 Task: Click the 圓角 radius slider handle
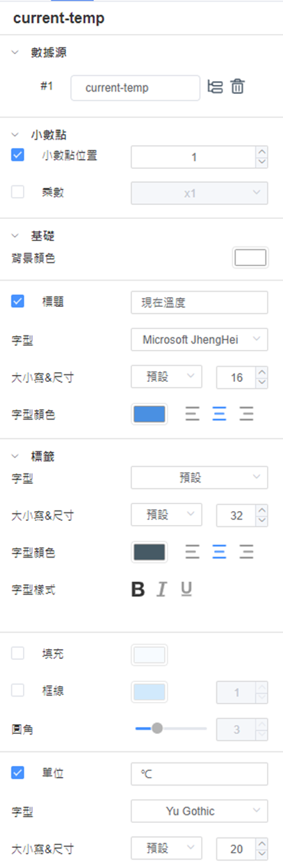(157, 728)
